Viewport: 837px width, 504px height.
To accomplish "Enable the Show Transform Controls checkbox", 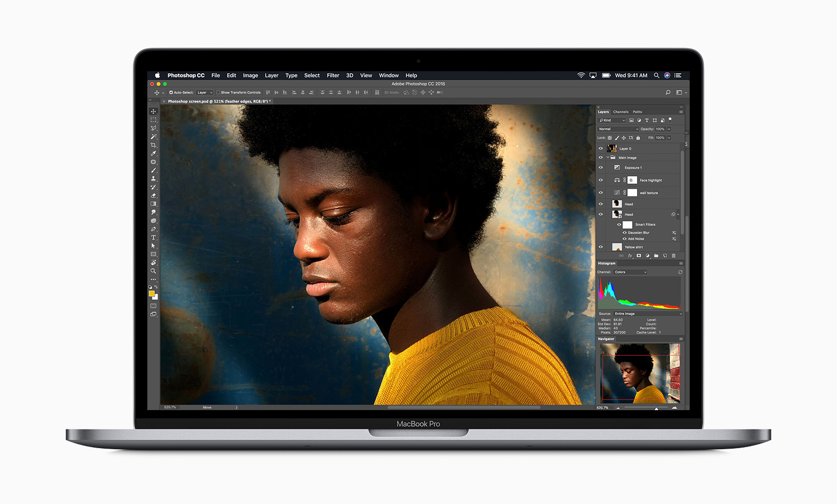I will 217,92.
